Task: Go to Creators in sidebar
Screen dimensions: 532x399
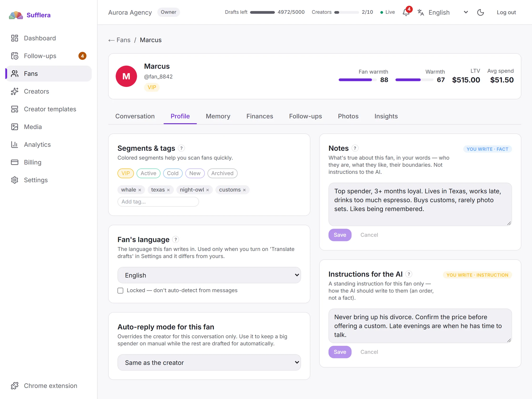Action: click(x=49, y=91)
